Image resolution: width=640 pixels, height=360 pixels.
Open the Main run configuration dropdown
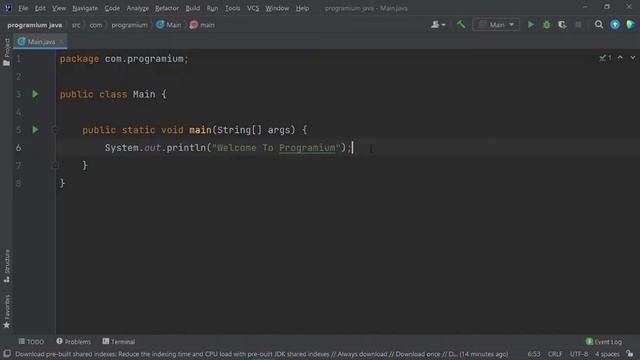click(x=496, y=24)
